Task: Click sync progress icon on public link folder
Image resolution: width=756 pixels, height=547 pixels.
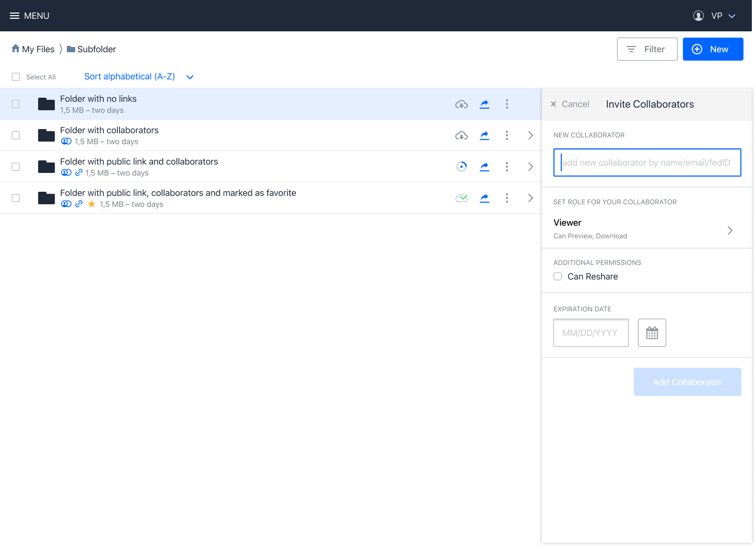Action: coord(462,167)
